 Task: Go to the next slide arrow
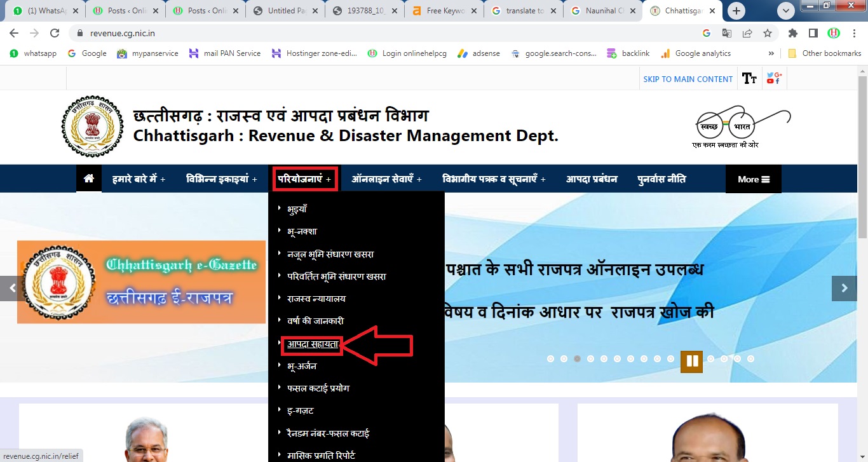click(844, 289)
